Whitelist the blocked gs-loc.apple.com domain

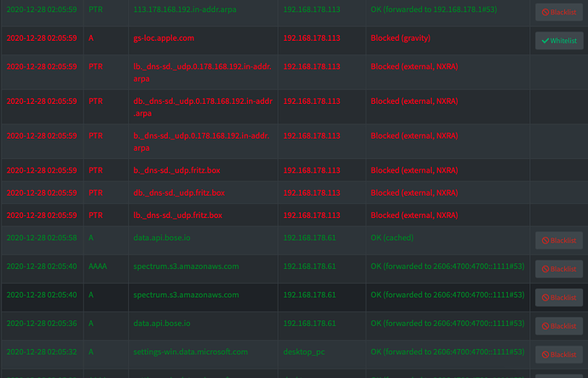(559, 41)
